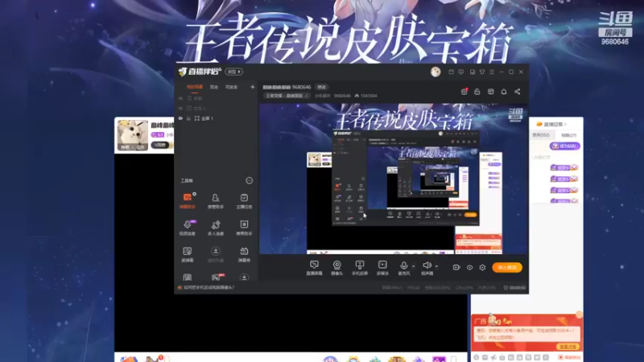
Task: Add 摄像头 camera source
Action: tap(336, 268)
